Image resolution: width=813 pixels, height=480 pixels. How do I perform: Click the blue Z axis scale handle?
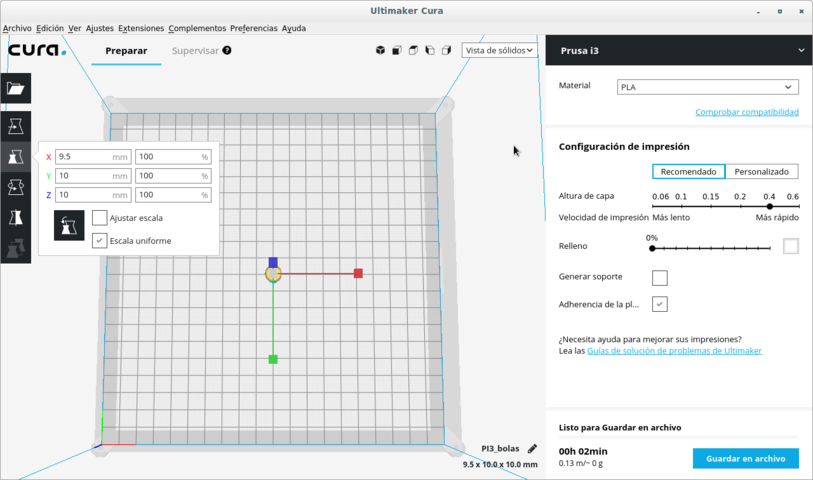click(273, 262)
